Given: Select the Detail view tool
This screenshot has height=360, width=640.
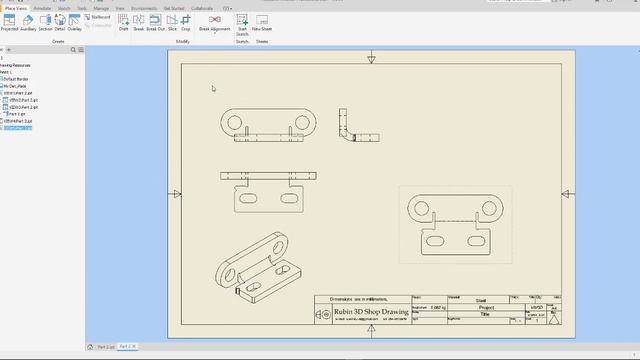Looking at the screenshot, I should [x=60, y=22].
